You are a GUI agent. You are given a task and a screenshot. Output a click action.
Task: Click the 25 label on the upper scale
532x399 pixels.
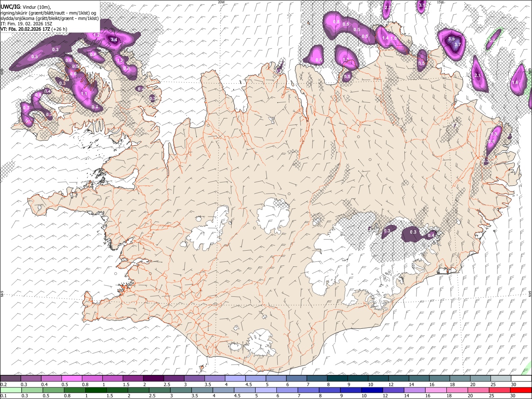pos(493,384)
